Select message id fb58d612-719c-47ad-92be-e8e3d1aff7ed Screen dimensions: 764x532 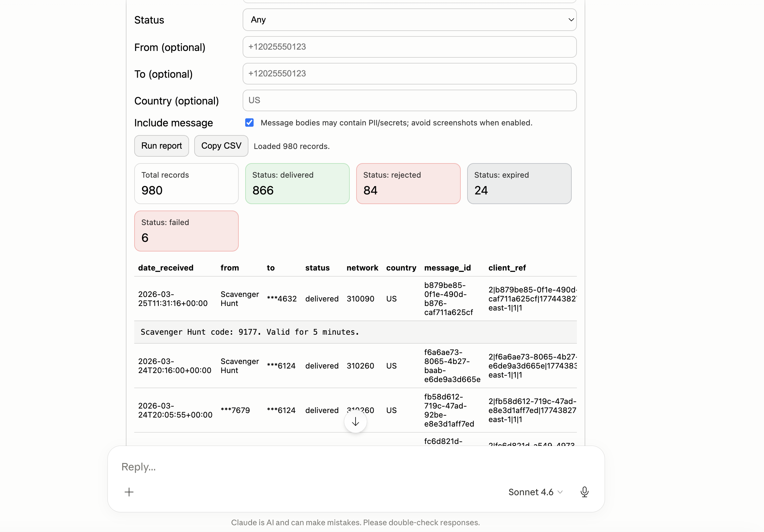pyautogui.click(x=449, y=410)
